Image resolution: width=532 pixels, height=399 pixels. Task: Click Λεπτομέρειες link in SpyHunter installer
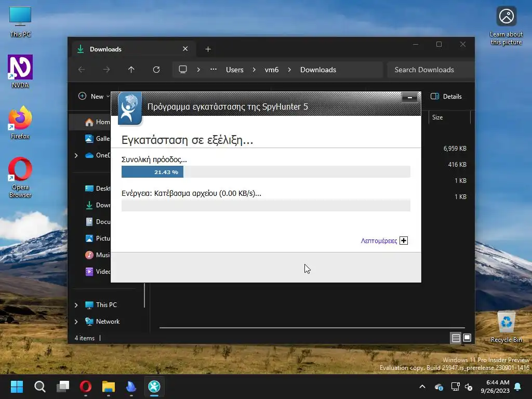point(379,241)
